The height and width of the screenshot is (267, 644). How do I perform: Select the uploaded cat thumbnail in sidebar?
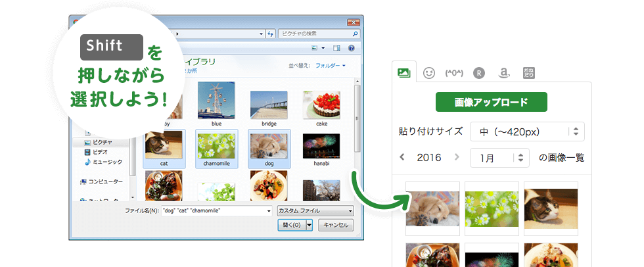click(551, 208)
